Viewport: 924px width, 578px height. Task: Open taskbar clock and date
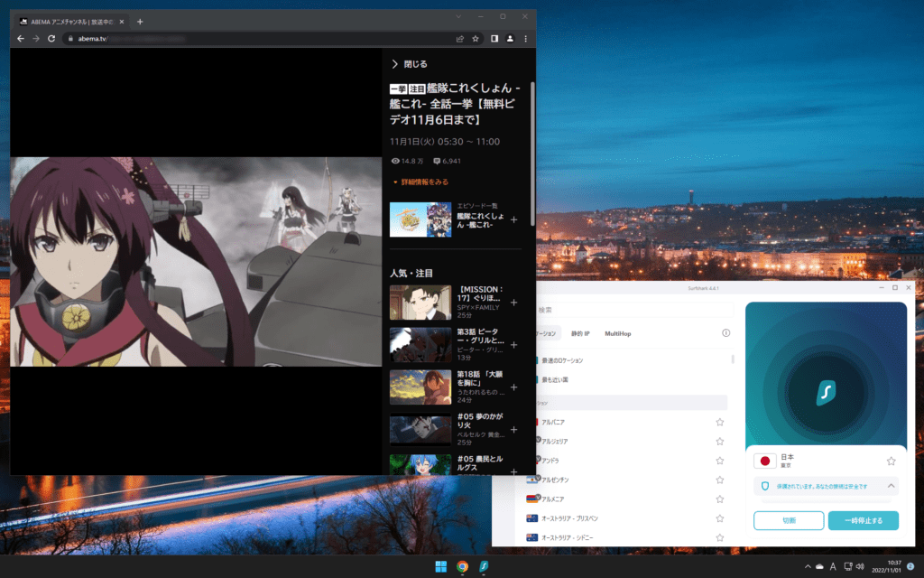886,567
